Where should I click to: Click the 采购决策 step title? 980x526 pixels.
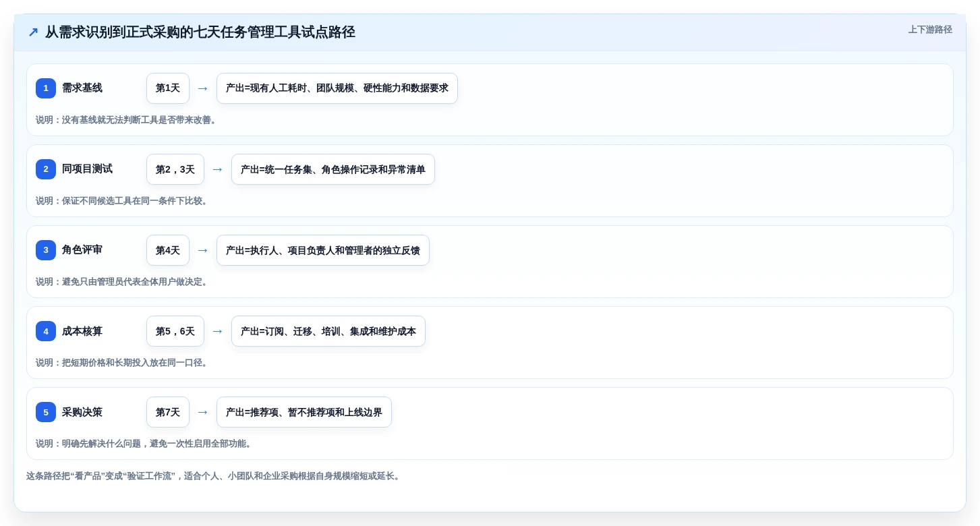[82, 412]
